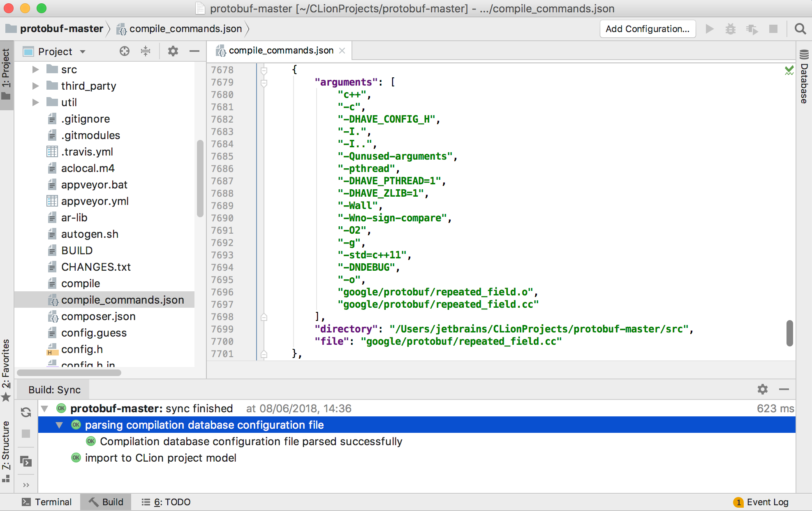Screen dimensions: 812x511
Task: Click Project tree vertical scrollbar
Action: pyautogui.click(x=200, y=178)
